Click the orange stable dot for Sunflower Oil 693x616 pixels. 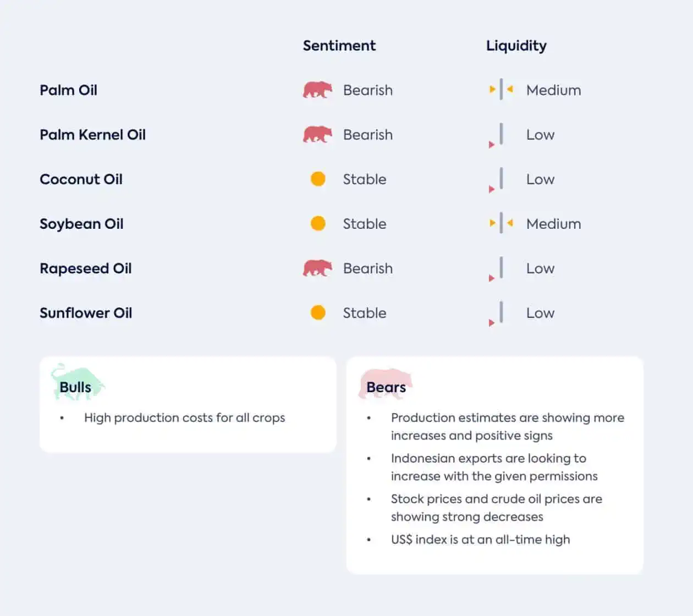[318, 312]
